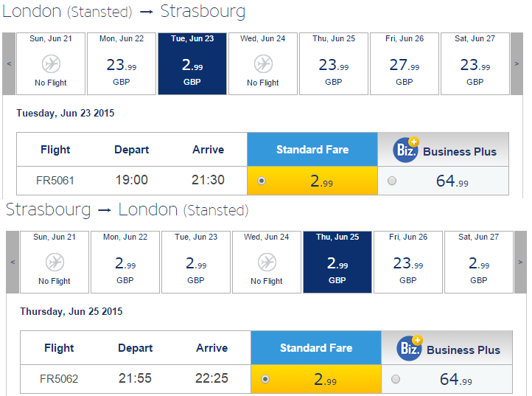The image size is (532, 396).
Task: Click the no-flight plane icon for return Sun, Jun 21
Action: coord(55,263)
